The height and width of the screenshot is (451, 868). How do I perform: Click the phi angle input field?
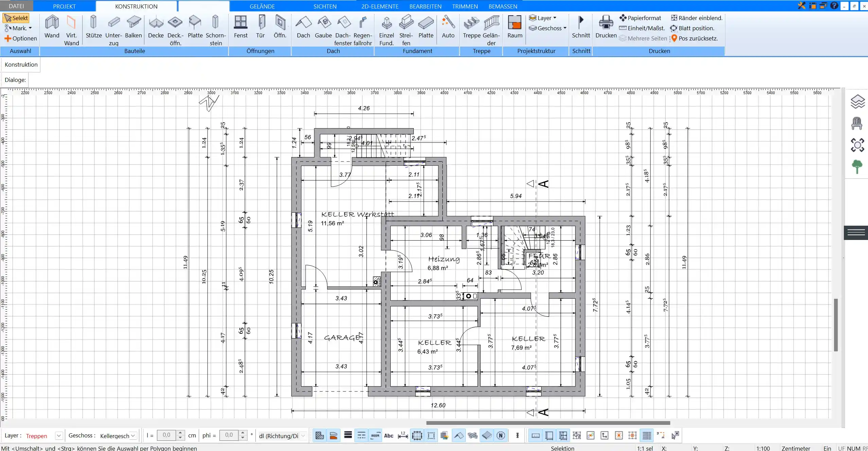[x=229, y=435]
